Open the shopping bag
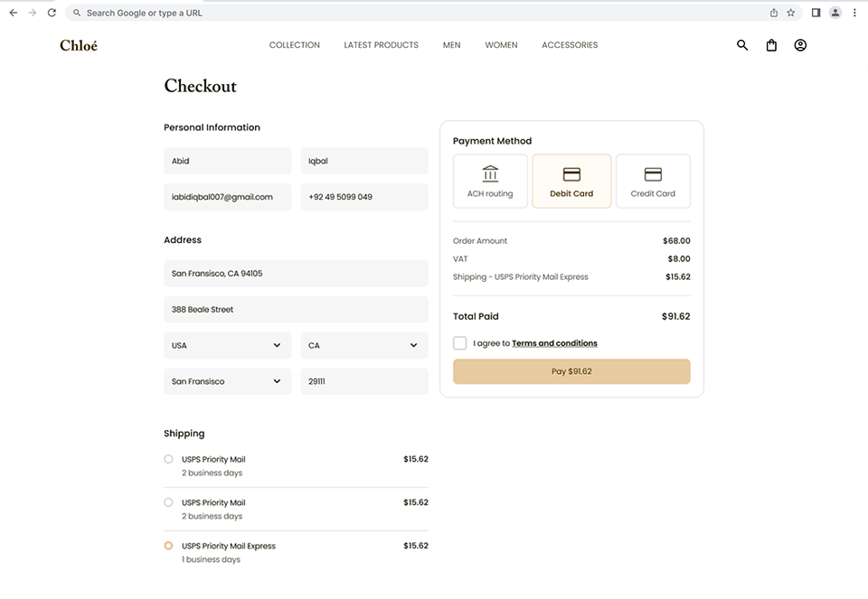 tap(770, 44)
